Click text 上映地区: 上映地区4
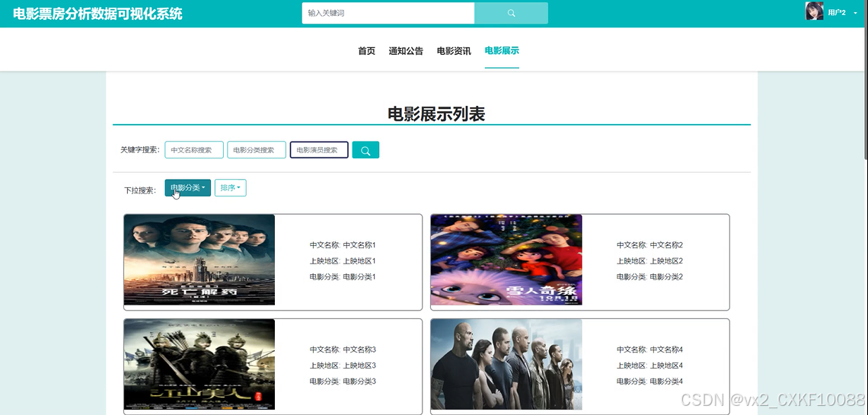 pyautogui.click(x=650, y=366)
